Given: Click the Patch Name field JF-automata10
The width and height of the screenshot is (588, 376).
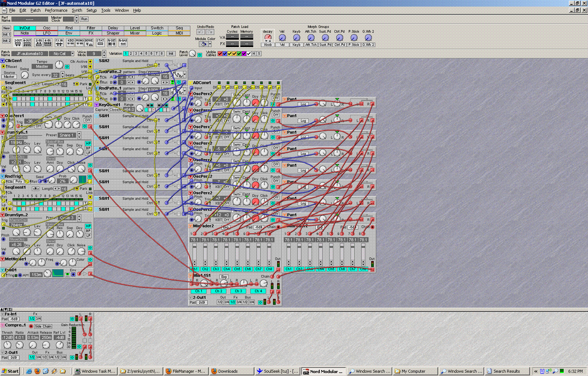Looking at the screenshot, I should point(30,54).
